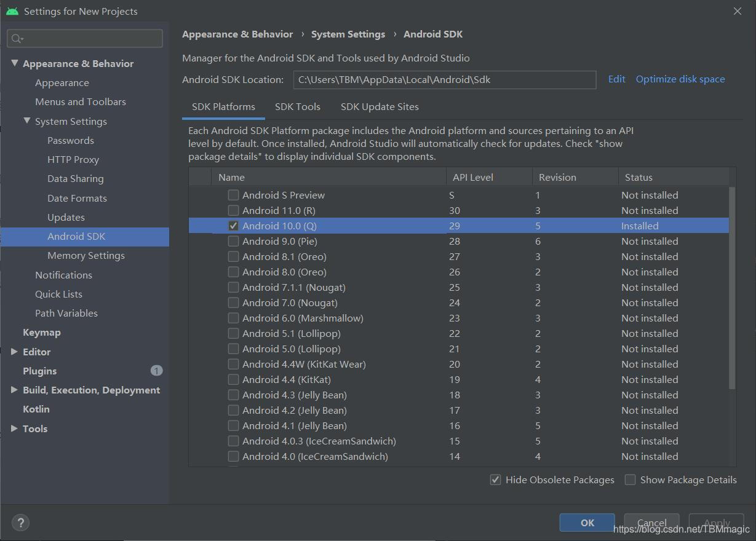Image resolution: width=756 pixels, height=541 pixels.
Task: Click the settings search input field
Action: pyautogui.click(x=85, y=39)
